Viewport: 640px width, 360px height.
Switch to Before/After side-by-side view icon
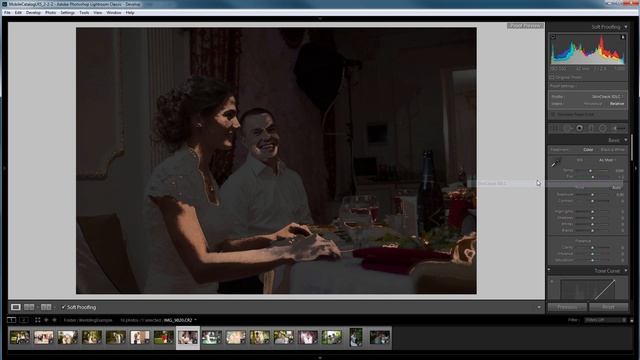pyautogui.click(x=29, y=307)
